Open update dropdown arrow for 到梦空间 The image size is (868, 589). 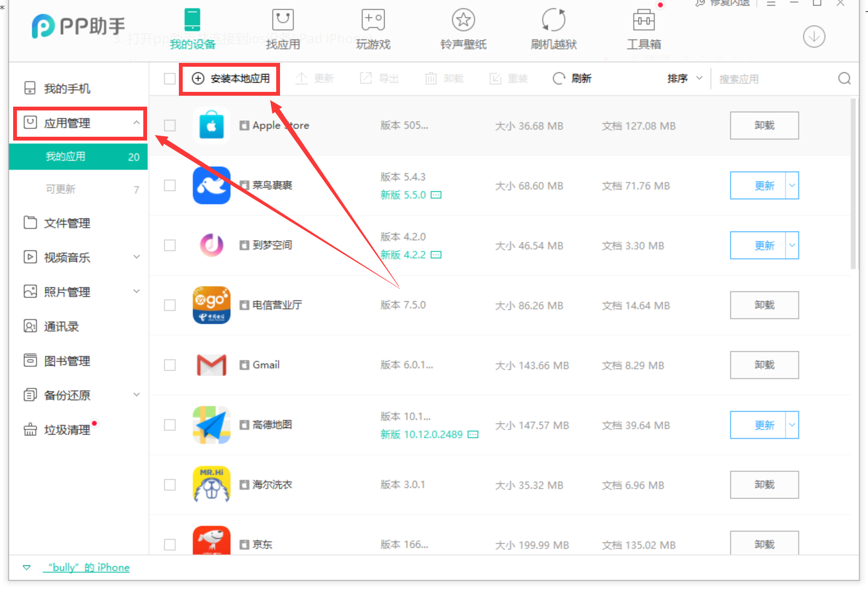pyautogui.click(x=792, y=245)
